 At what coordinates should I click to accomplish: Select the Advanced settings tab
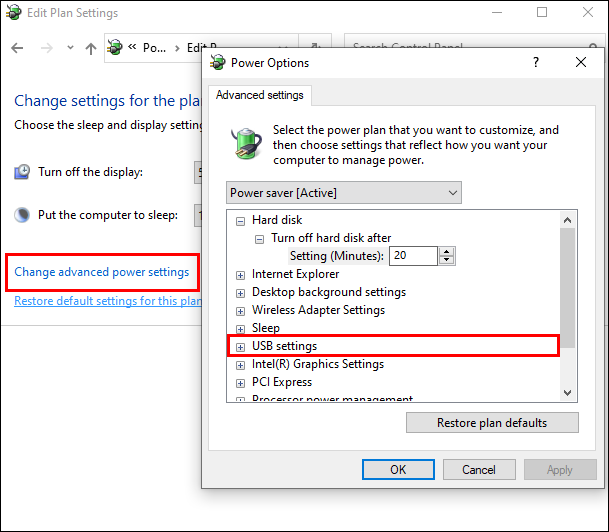pyautogui.click(x=259, y=96)
